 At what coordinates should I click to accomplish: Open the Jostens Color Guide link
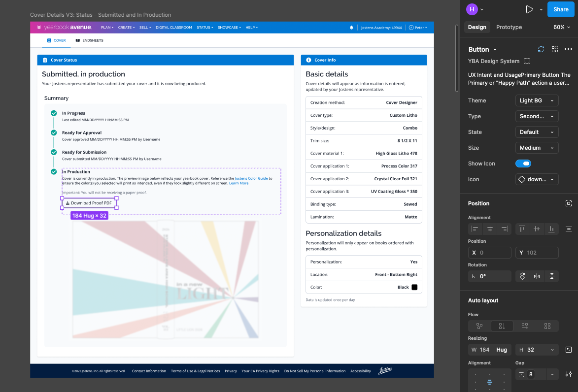click(x=251, y=178)
